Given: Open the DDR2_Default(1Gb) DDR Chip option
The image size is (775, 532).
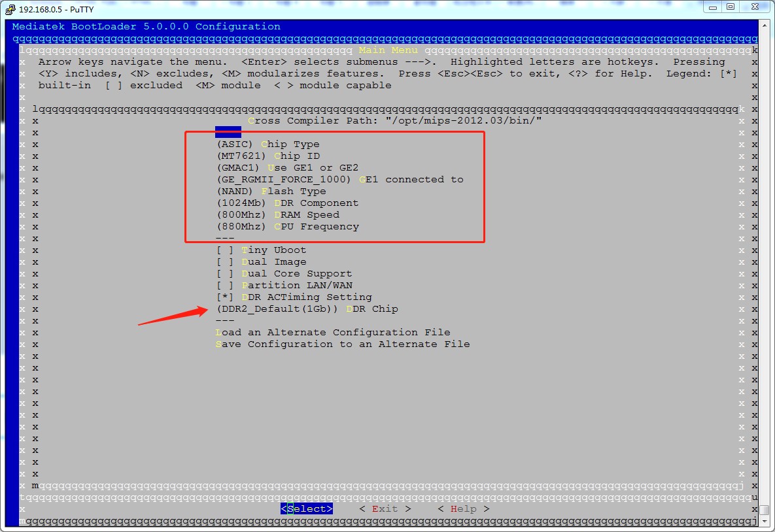Looking at the screenshot, I should [x=307, y=309].
